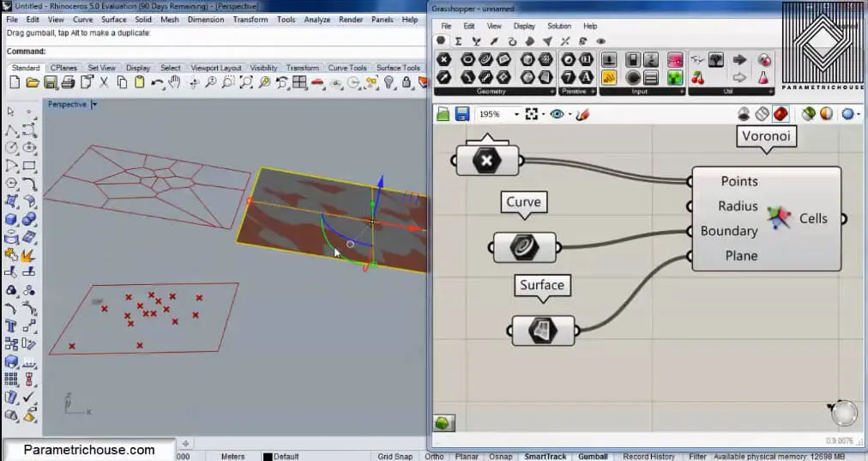This screenshot has width=868, height=461.
Task: Pick the Integer parameter in Primitive panel
Action: click(569, 77)
